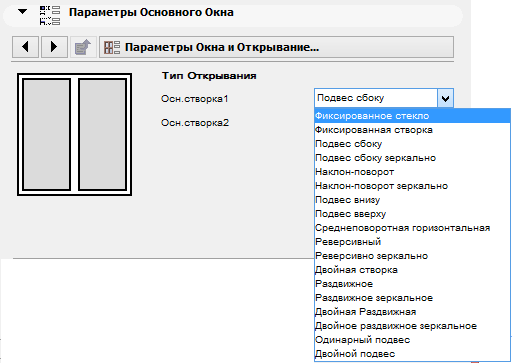This screenshot has width=512, height=363.
Task: Pick Двойной подвес from the list
Action: 412,354
